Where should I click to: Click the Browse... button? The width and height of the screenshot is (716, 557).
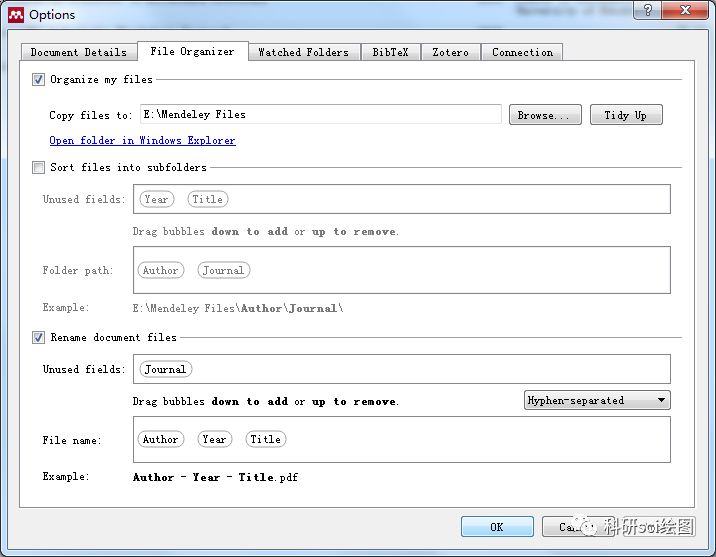(x=545, y=115)
